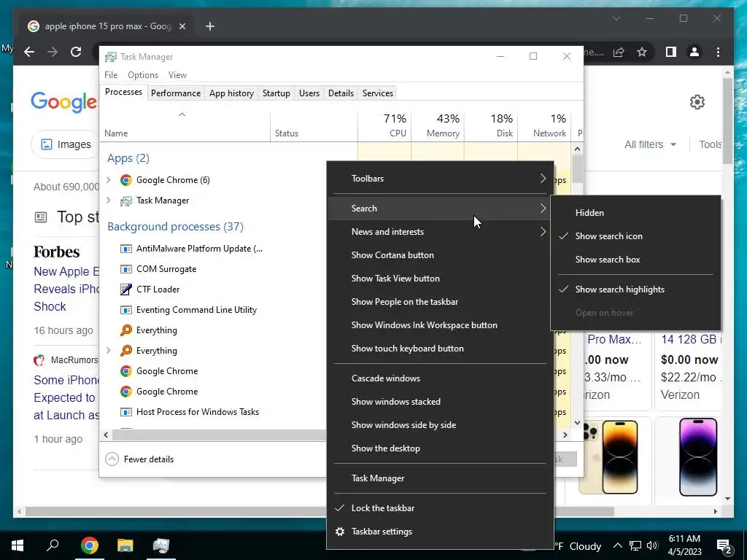Click the clock showing 6:11 AM
Viewport: 747px width, 560px height.
coord(684,539)
